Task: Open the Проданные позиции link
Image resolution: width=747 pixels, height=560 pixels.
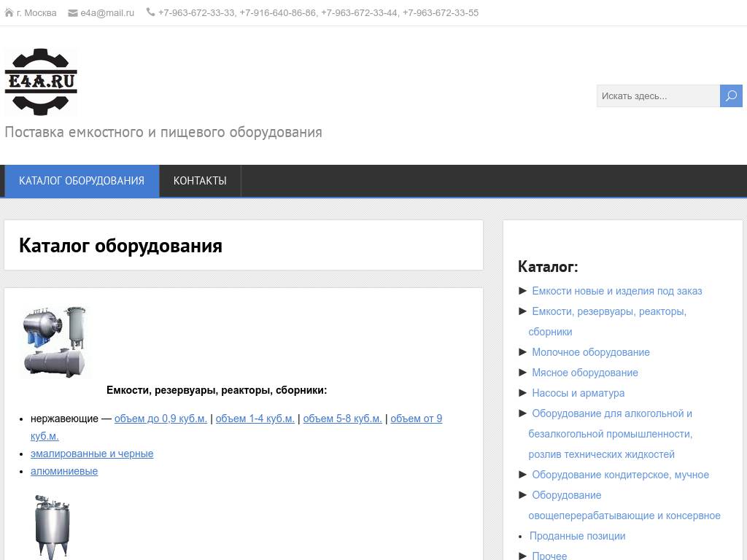Action: [x=577, y=535]
